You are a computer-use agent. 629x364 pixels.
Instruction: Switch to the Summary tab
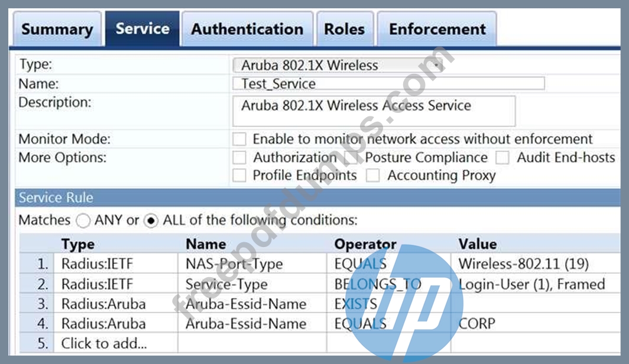click(57, 30)
